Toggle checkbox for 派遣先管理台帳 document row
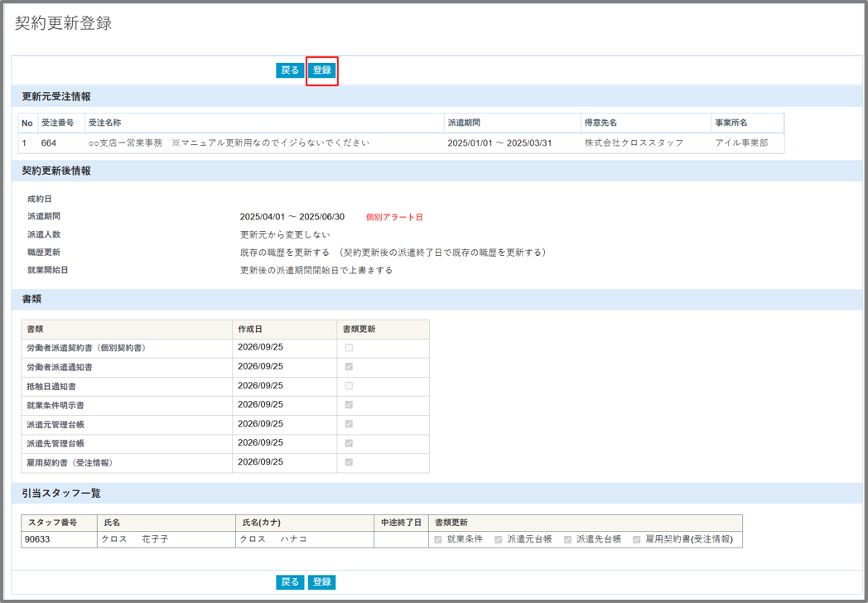 (x=349, y=443)
